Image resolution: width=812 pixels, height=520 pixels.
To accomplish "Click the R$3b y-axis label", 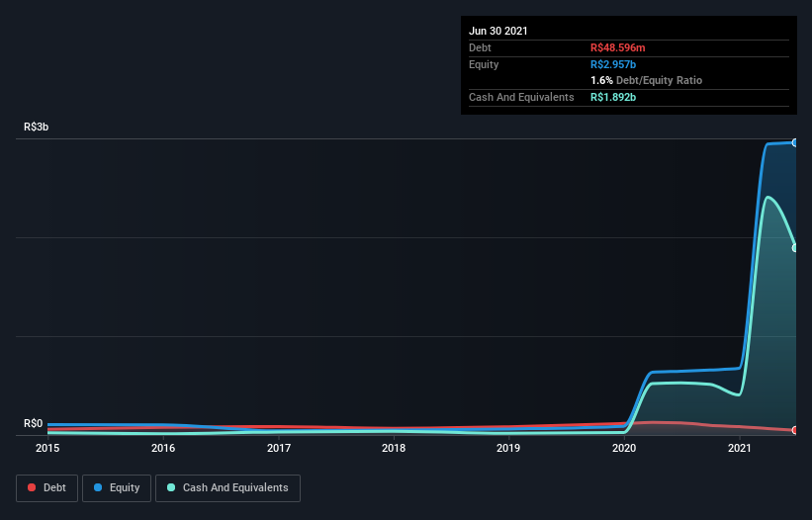I will [37, 127].
